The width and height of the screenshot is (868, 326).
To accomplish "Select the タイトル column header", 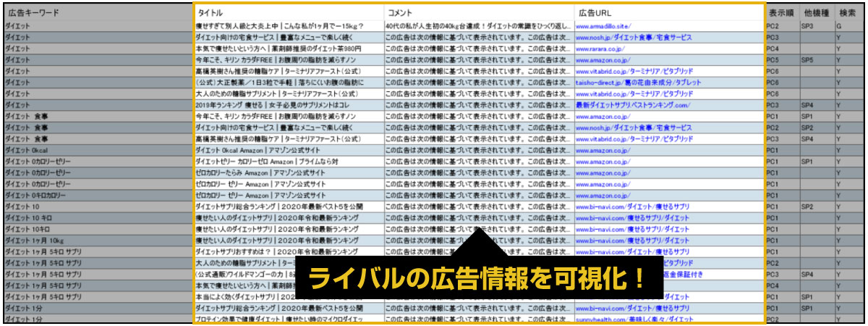I will [x=210, y=14].
